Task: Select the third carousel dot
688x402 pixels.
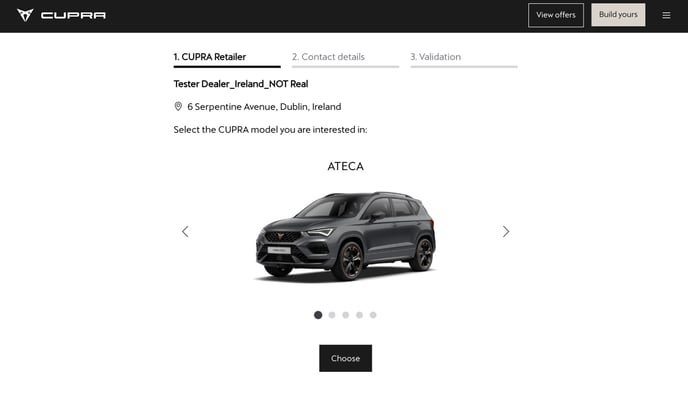Action: (346, 315)
